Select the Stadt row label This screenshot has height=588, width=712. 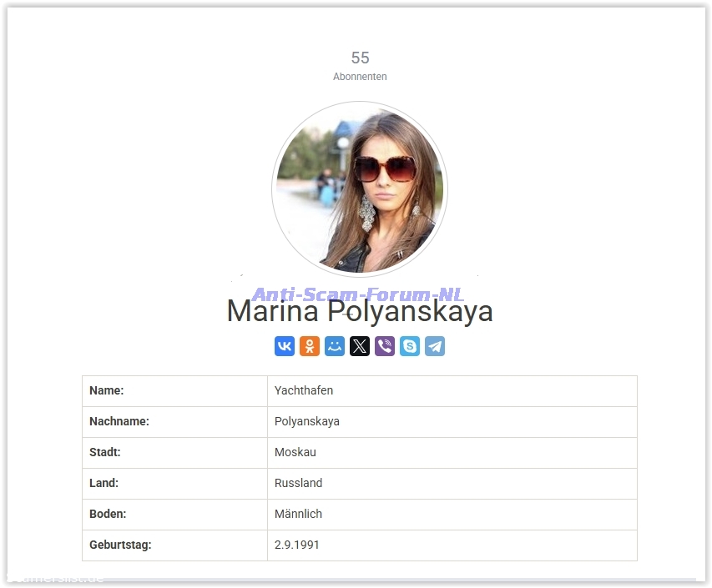click(105, 452)
